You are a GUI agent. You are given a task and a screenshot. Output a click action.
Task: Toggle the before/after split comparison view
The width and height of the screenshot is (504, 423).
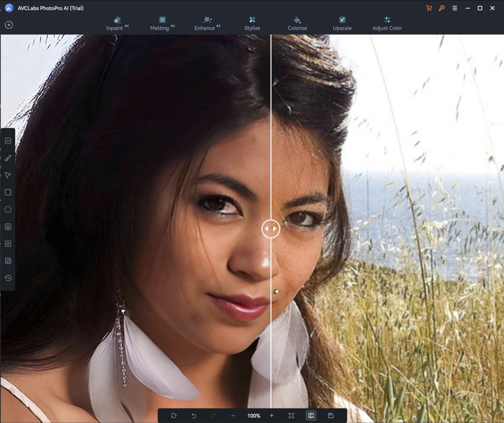pyautogui.click(x=311, y=416)
